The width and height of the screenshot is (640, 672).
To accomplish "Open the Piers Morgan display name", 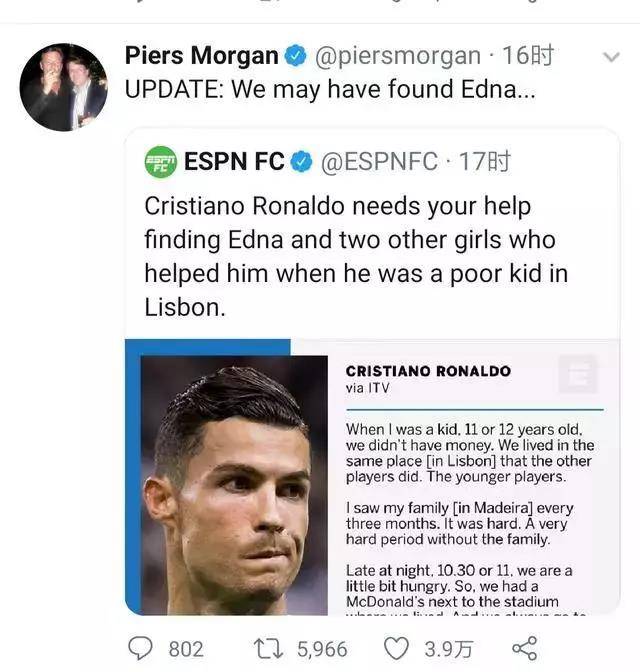I will tap(203, 56).
